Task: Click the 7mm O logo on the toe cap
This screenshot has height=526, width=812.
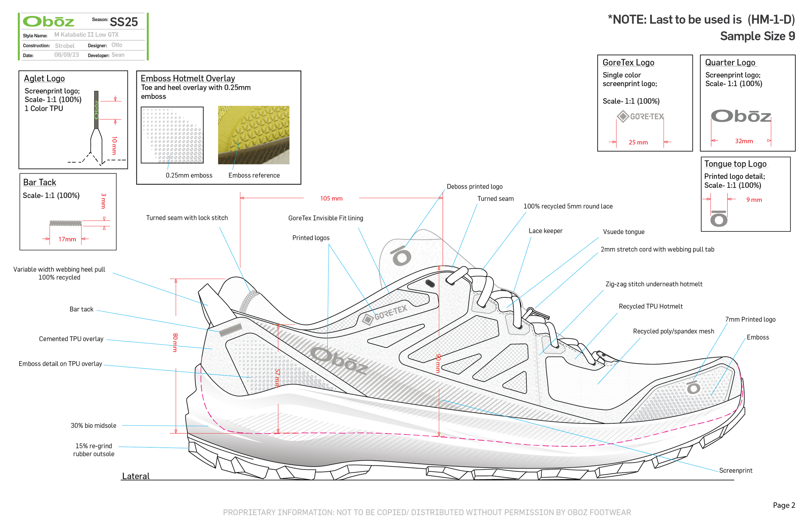Action: [693, 387]
